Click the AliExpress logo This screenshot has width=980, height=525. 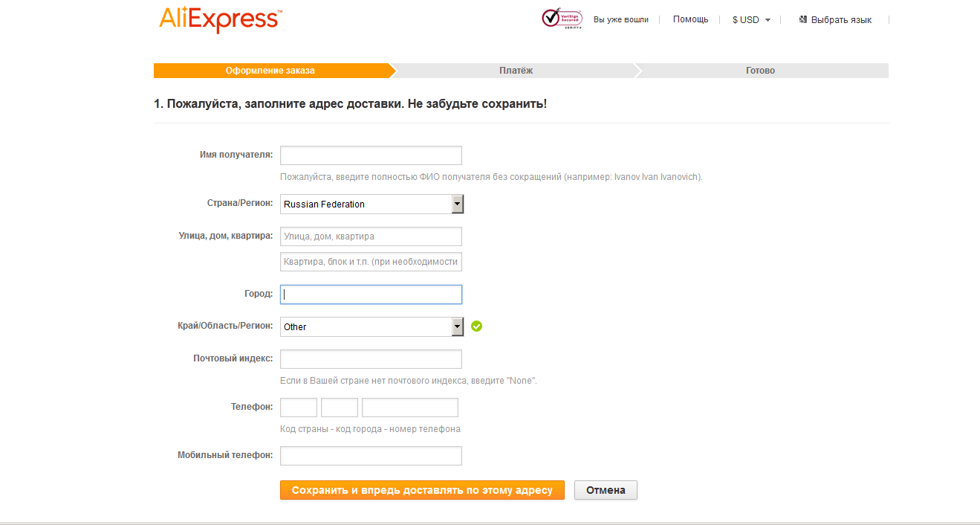pos(221,20)
